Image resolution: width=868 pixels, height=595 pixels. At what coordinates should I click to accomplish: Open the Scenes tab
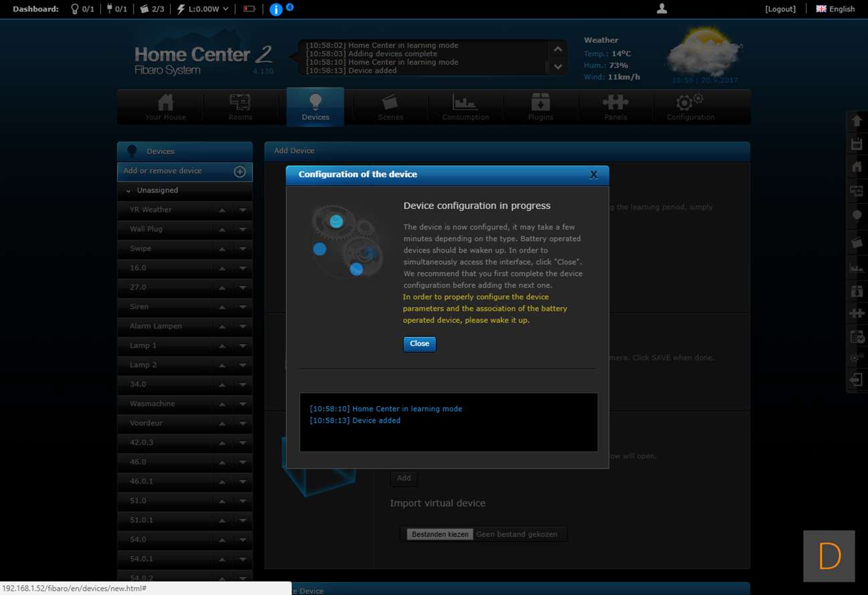390,107
